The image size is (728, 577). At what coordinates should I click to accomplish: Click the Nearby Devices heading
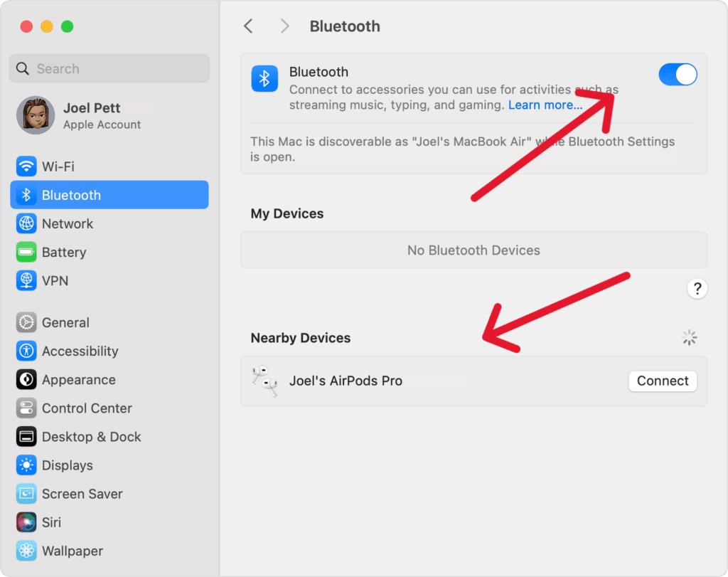[x=301, y=338]
